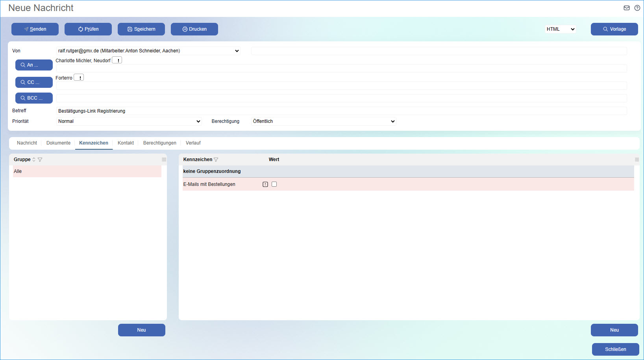Open the Kennzeichen panel hamburger menu
This screenshot has width=644, height=360.
637,160
